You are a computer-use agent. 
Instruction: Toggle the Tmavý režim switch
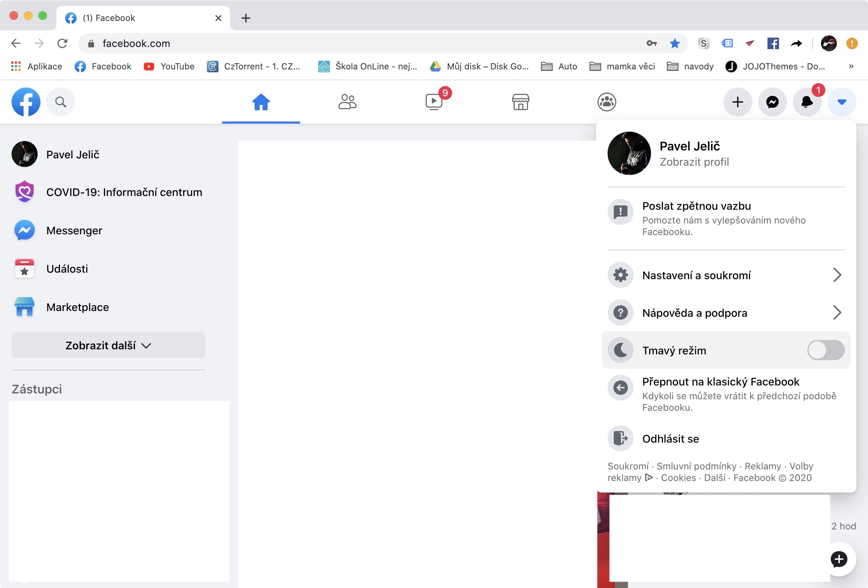pos(825,350)
